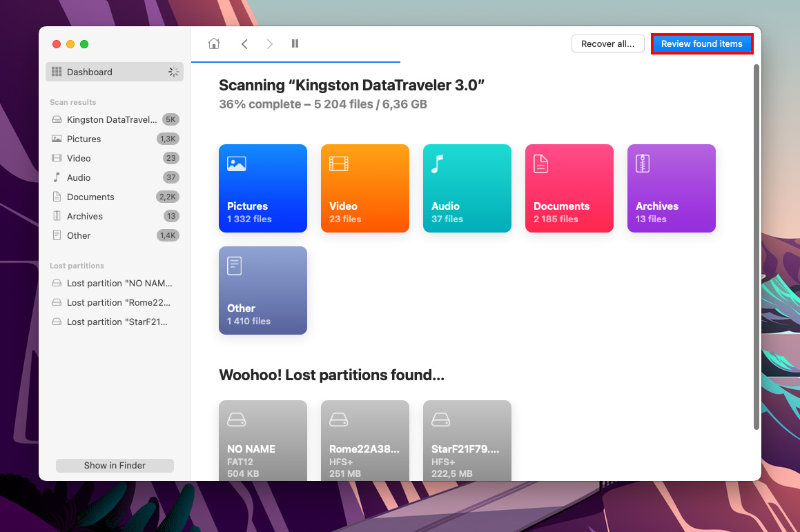Open the NO NAME FAT12 partition tile
Screen dimensions: 800x532
click(x=262, y=440)
